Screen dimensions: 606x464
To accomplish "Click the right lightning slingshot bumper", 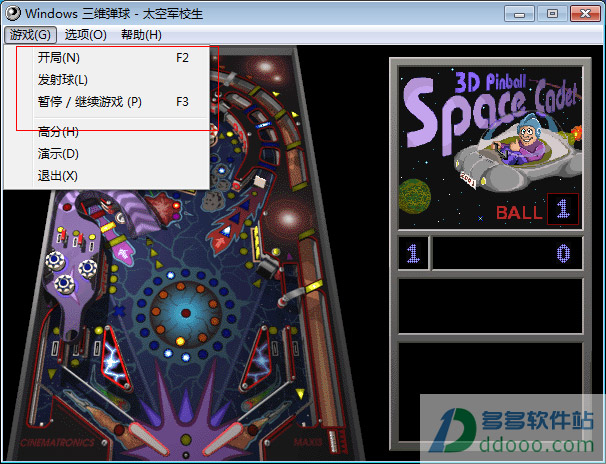I will coord(257,358).
